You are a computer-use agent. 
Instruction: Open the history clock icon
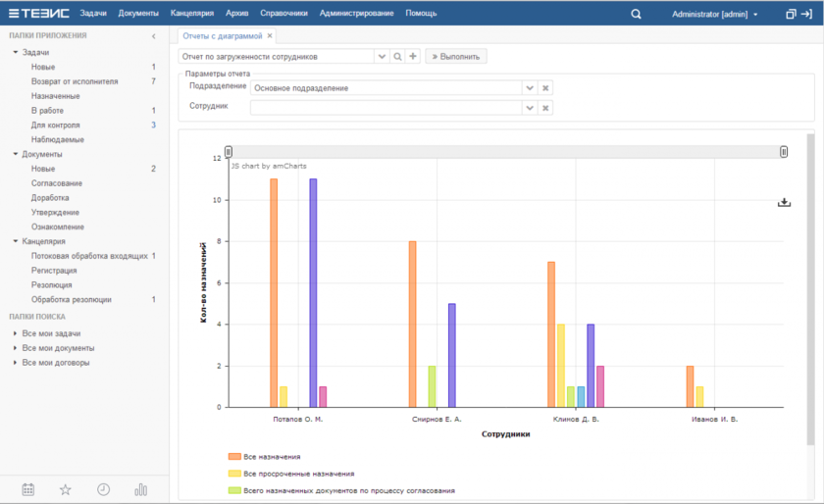[x=103, y=489]
